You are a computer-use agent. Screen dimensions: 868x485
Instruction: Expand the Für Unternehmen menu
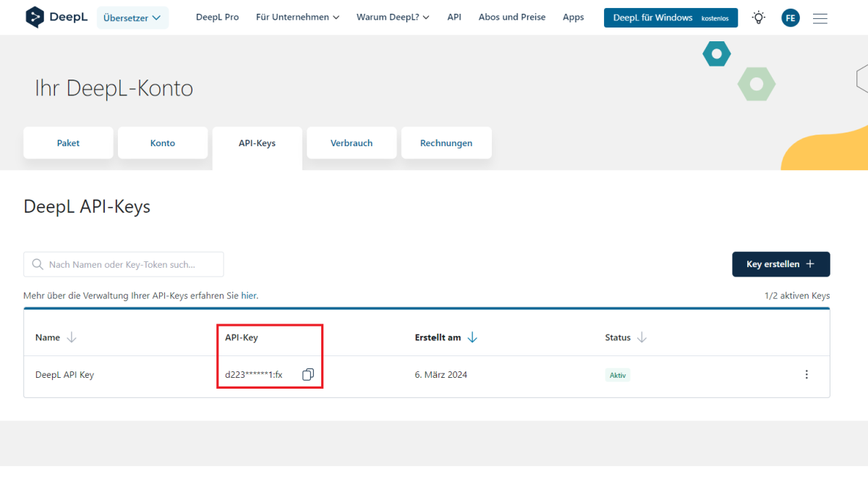[x=297, y=17]
